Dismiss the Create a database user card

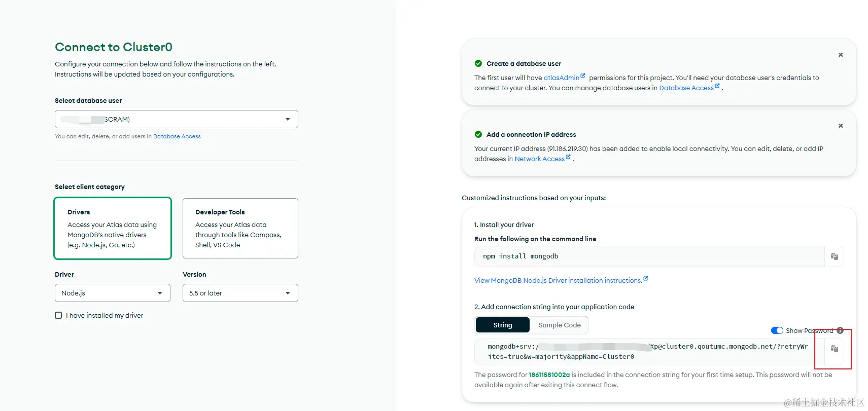click(841, 55)
